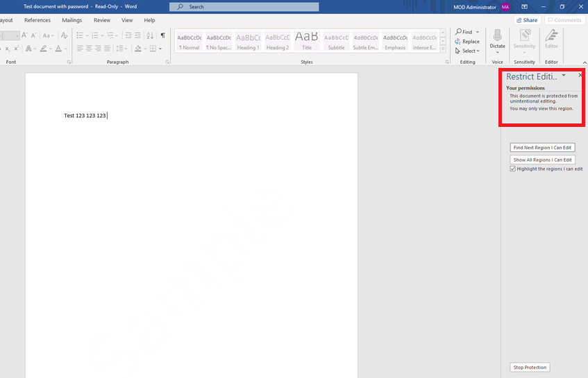The image size is (588, 378).
Task: Open the Editor tool
Action: (551, 40)
